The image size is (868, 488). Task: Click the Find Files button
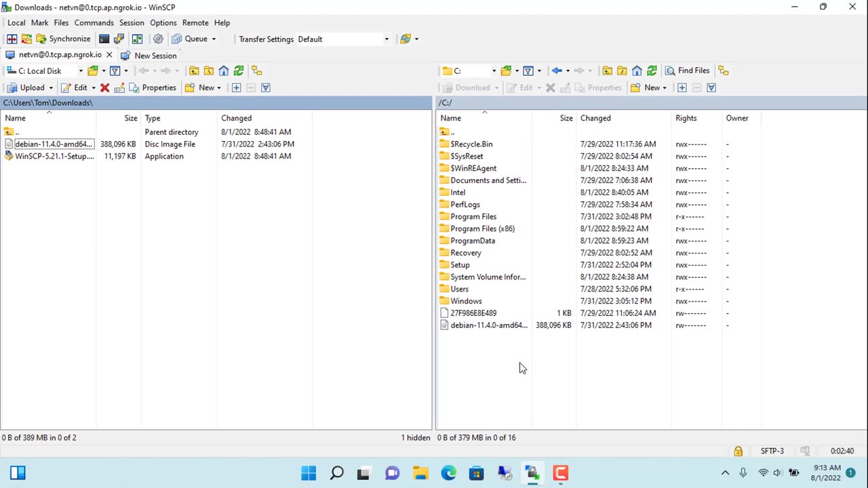pos(687,70)
